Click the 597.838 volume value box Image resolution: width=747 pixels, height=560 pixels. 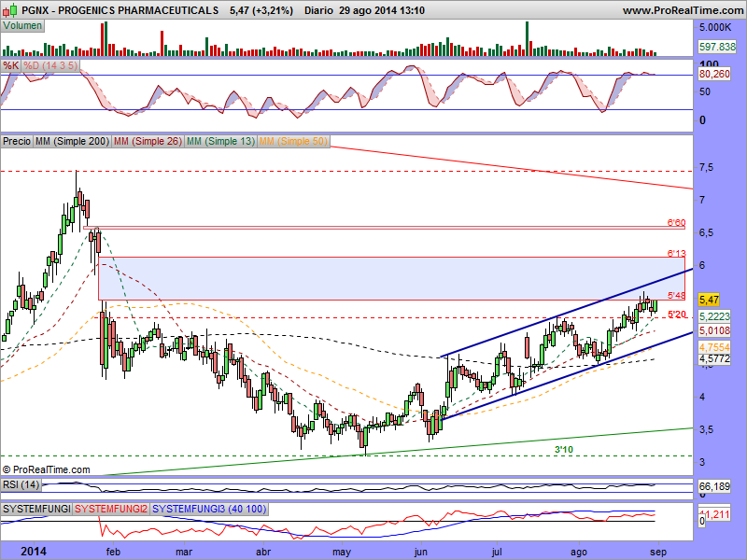click(717, 46)
